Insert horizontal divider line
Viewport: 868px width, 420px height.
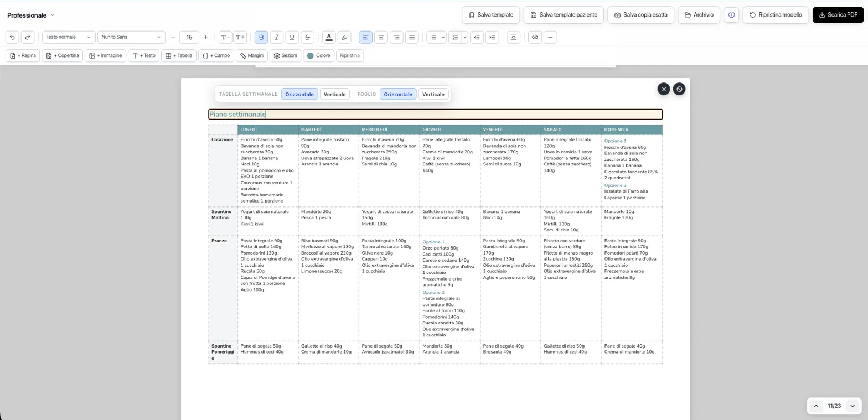click(x=550, y=37)
